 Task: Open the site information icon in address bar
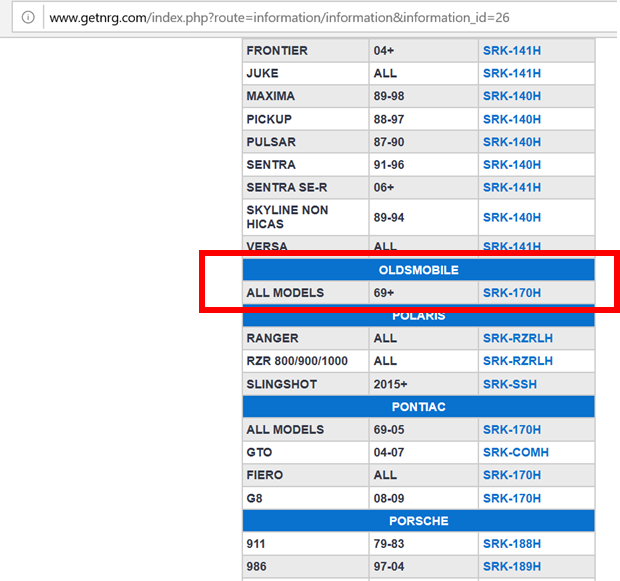[28, 17]
